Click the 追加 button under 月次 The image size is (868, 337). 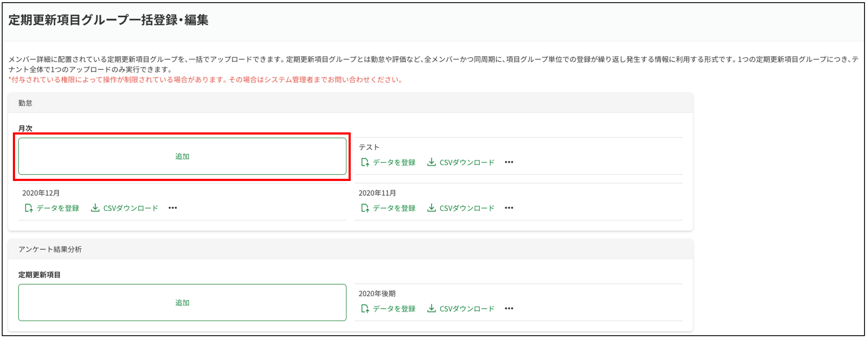point(182,156)
